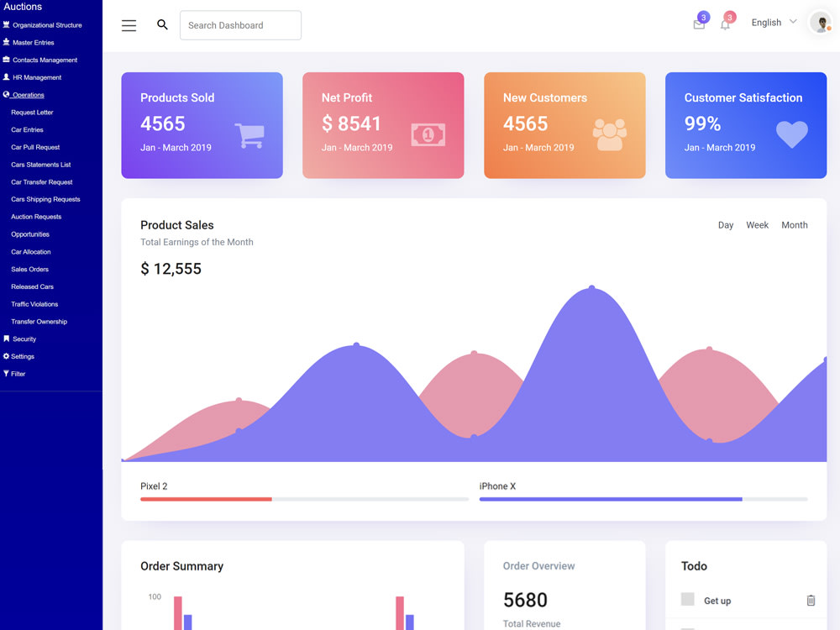Click the Filter funnel icon
840x630 pixels.
click(x=7, y=374)
